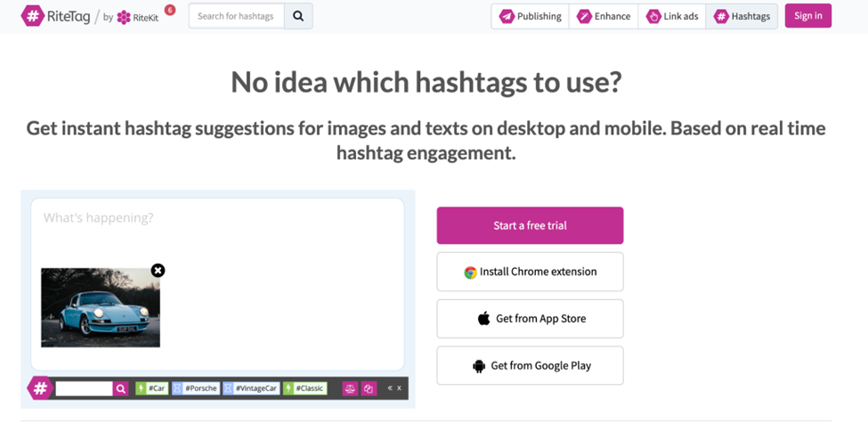Click Install Chrome extension button
Screen dimensions: 868x440
pos(530,272)
